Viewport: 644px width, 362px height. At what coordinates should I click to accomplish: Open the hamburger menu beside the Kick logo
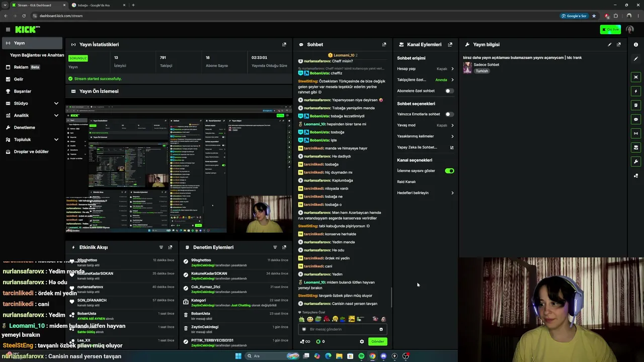[8, 30]
